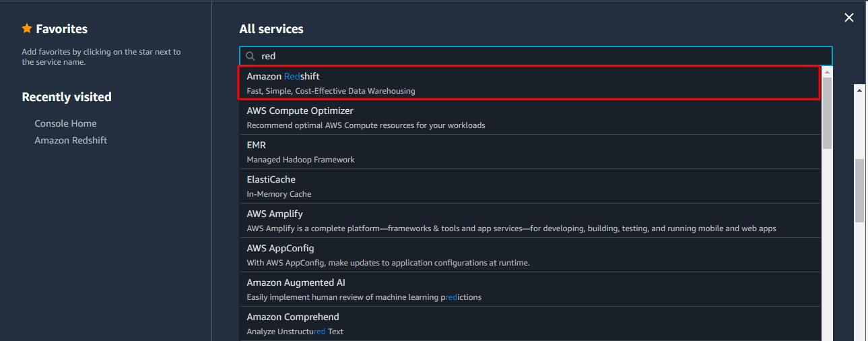Open the EMR service result
The image size is (868, 341).
click(x=530, y=152)
